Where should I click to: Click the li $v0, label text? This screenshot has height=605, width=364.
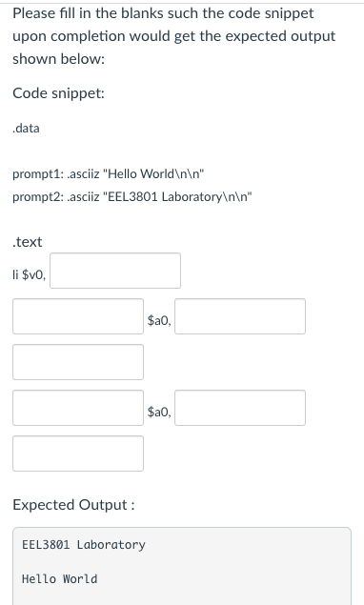point(29,274)
